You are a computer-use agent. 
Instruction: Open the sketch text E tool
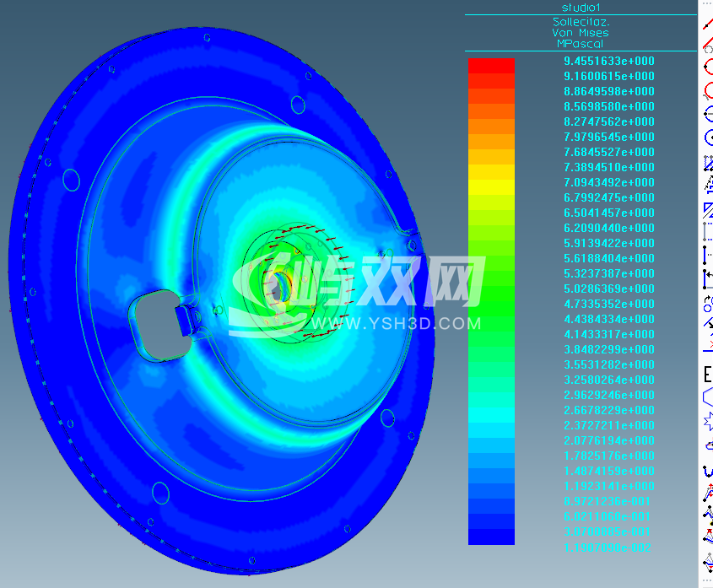(708, 375)
